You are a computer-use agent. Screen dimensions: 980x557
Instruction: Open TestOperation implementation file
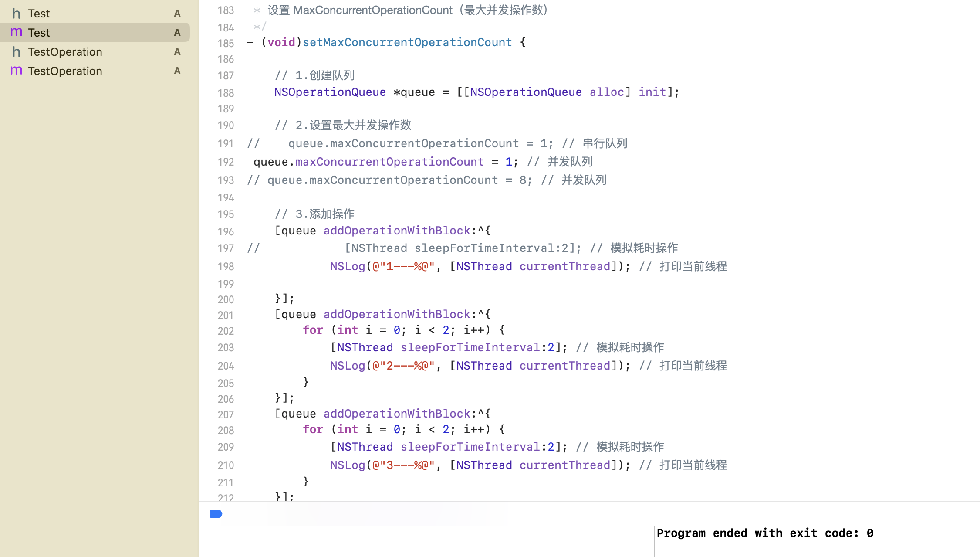[95, 71]
